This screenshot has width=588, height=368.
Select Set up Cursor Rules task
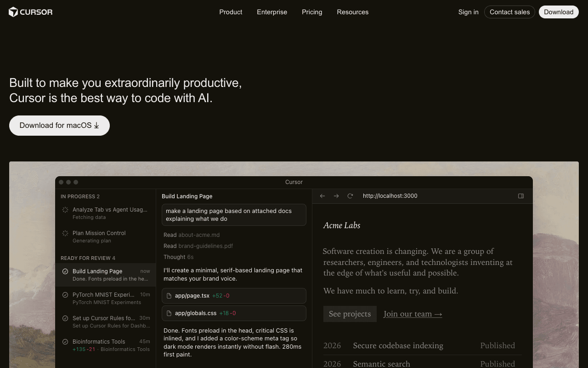point(106,322)
